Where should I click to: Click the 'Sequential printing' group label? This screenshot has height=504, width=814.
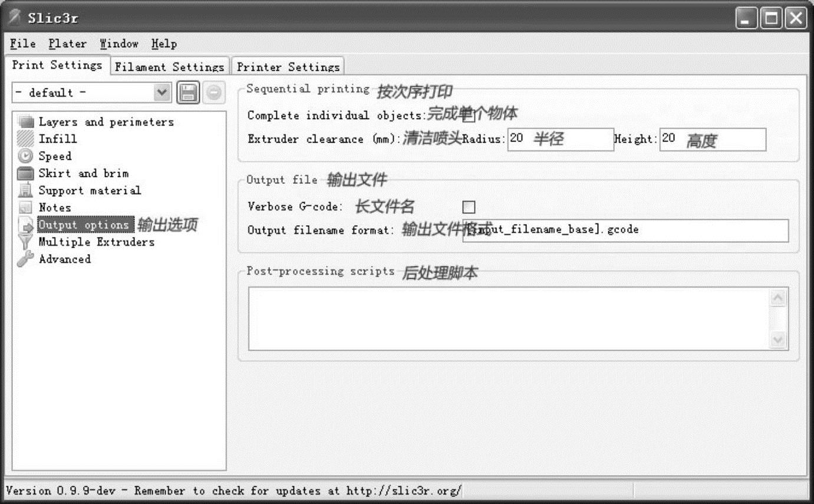(x=308, y=89)
